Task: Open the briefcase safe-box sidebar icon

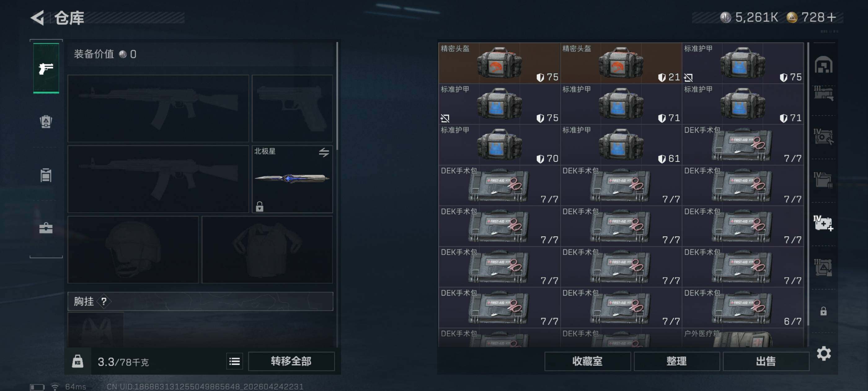Action: (x=46, y=228)
